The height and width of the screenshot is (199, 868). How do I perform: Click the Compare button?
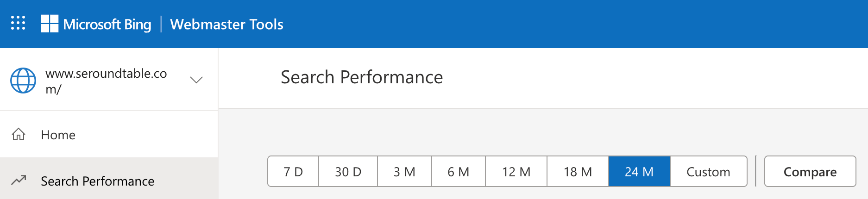click(x=810, y=172)
